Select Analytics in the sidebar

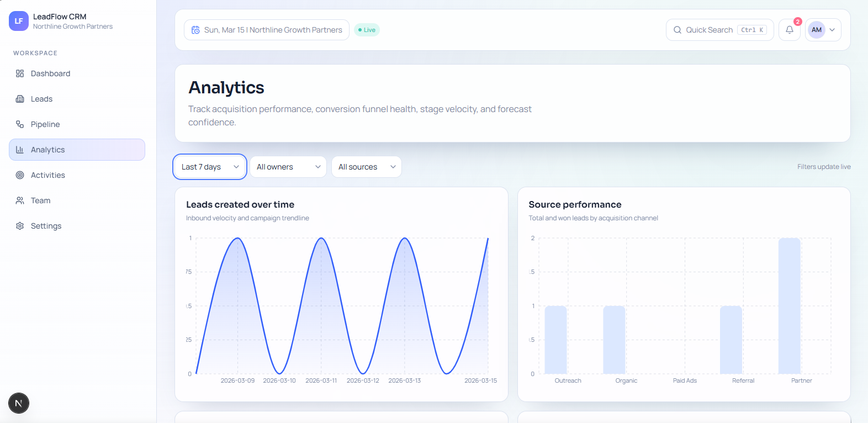[x=77, y=150]
